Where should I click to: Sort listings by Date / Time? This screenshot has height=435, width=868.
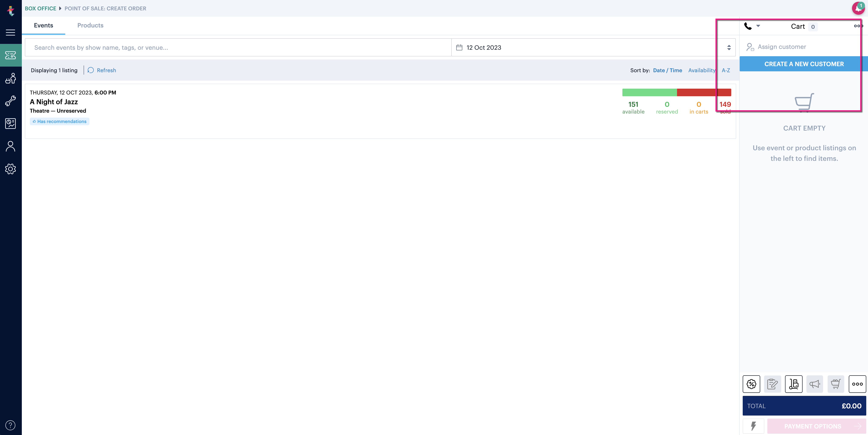[668, 70]
